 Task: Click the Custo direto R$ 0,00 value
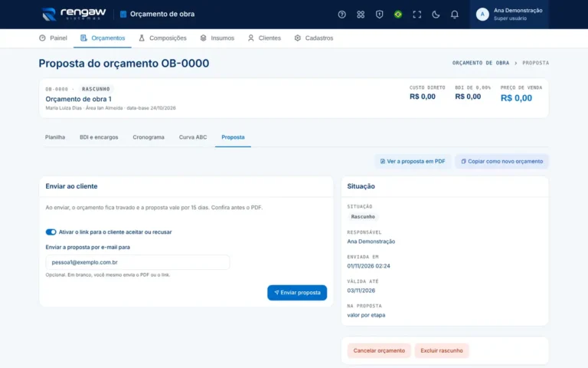pos(423,97)
